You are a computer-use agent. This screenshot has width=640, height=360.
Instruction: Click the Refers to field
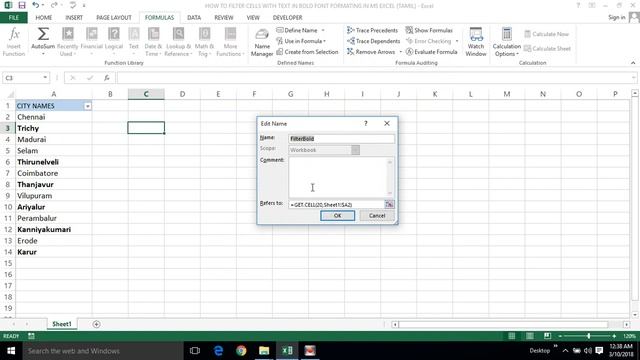tap(336, 204)
